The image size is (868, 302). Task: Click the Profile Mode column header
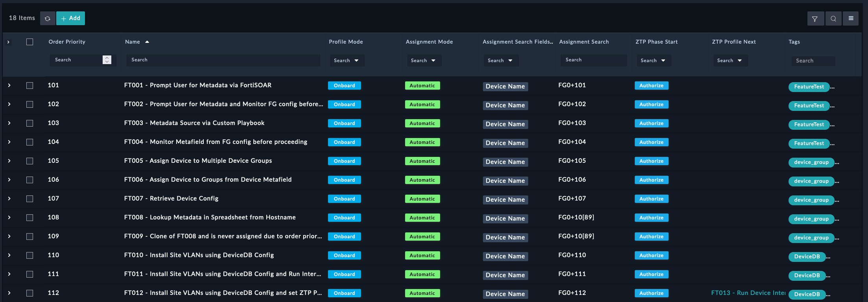pyautogui.click(x=346, y=42)
